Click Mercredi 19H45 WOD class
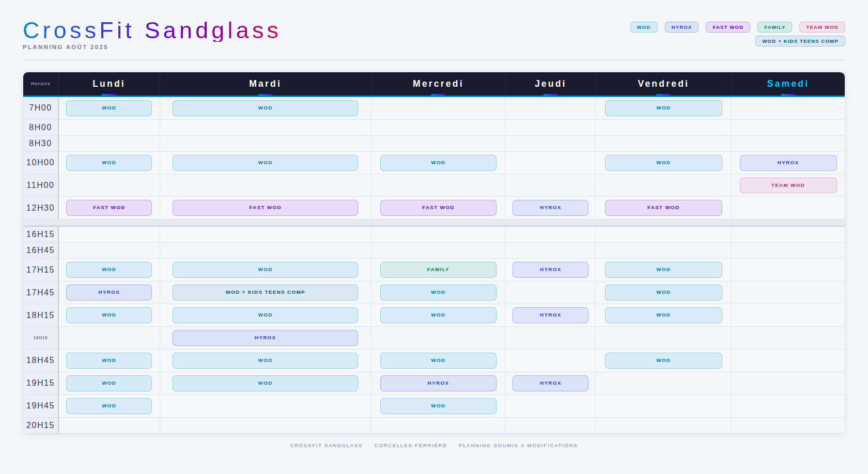 (x=438, y=406)
